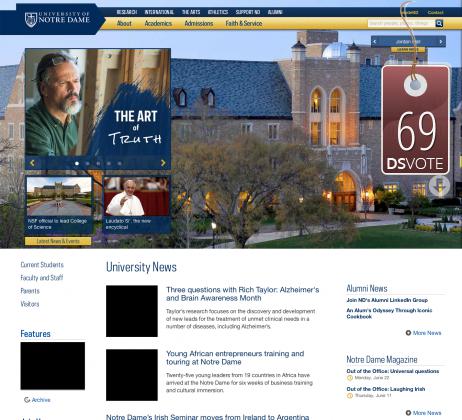Select the first carousel dot
The image size is (462, 420).
pos(77,163)
